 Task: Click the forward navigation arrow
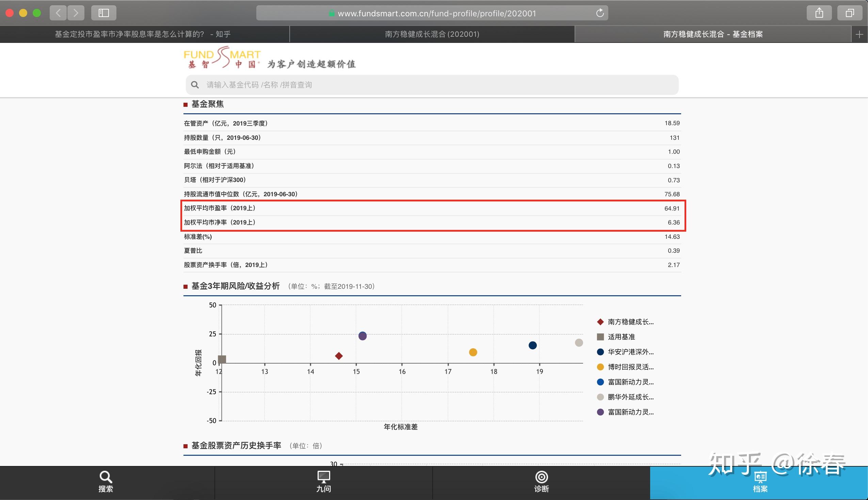click(x=76, y=13)
